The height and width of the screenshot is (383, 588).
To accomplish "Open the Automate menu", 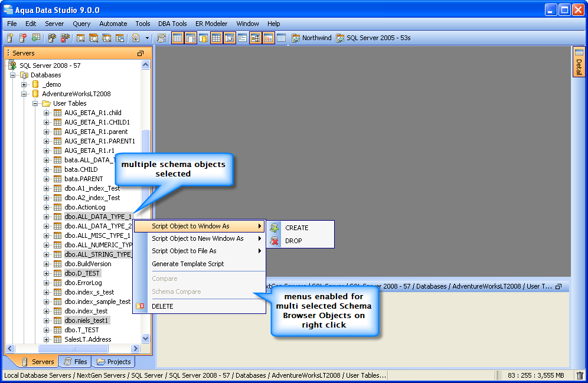I will (113, 24).
